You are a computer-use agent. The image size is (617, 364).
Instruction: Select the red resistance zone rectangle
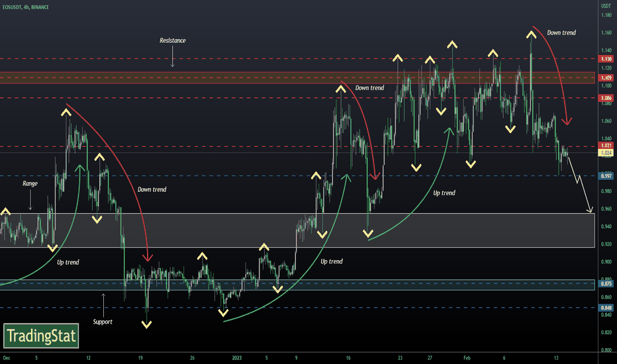pos(297,77)
